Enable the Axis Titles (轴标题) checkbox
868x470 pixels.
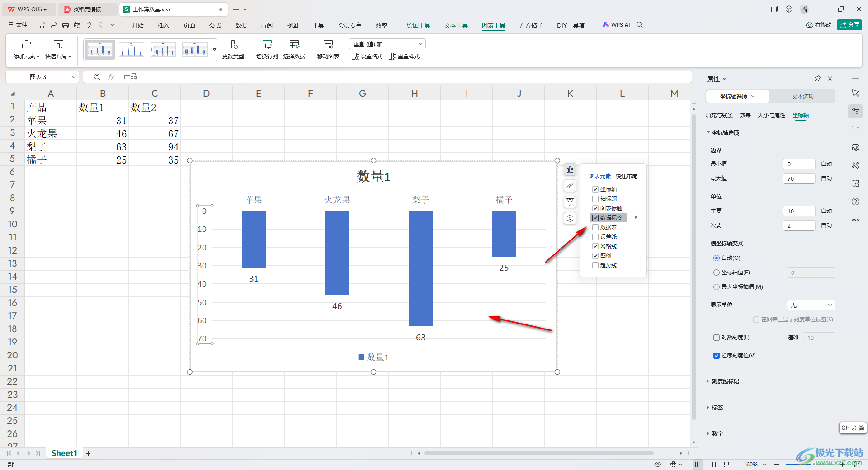point(595,199)
